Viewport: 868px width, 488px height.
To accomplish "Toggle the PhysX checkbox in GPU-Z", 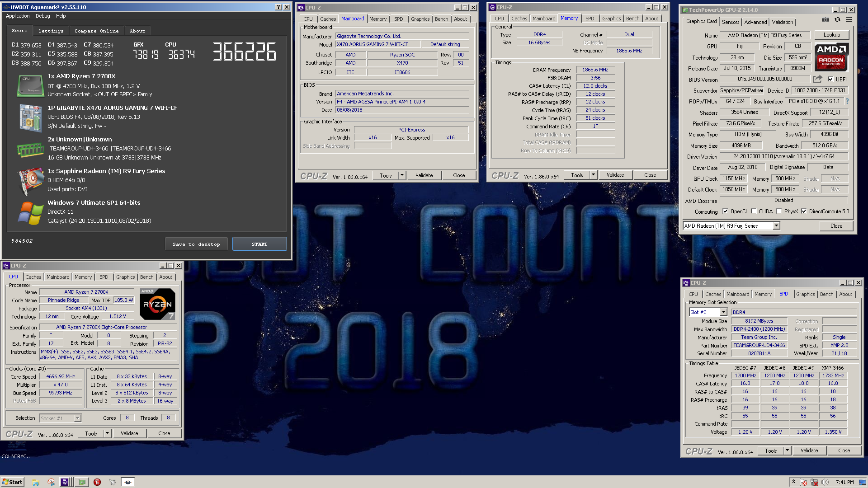I will (x=779, y=211).
